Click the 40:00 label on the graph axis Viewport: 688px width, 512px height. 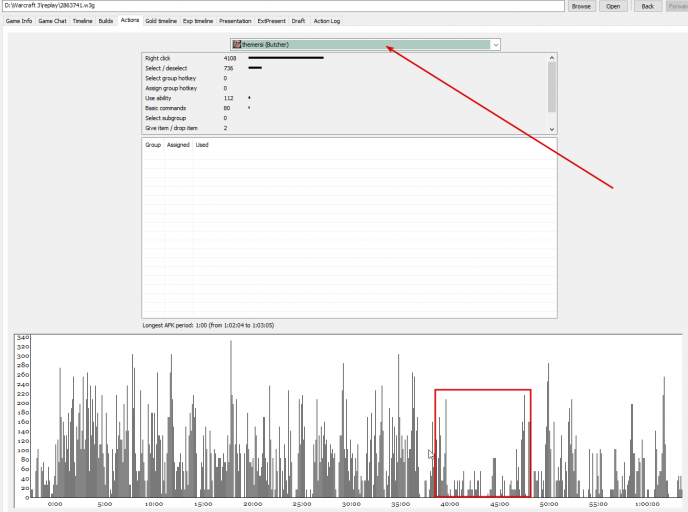pyautogui.click(x=450, y=504)
